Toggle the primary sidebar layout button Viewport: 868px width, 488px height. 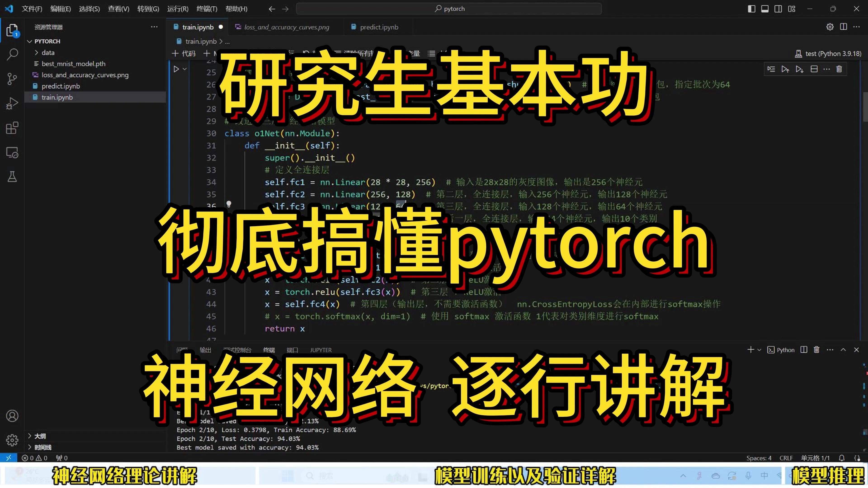click(x=751, y=9)
